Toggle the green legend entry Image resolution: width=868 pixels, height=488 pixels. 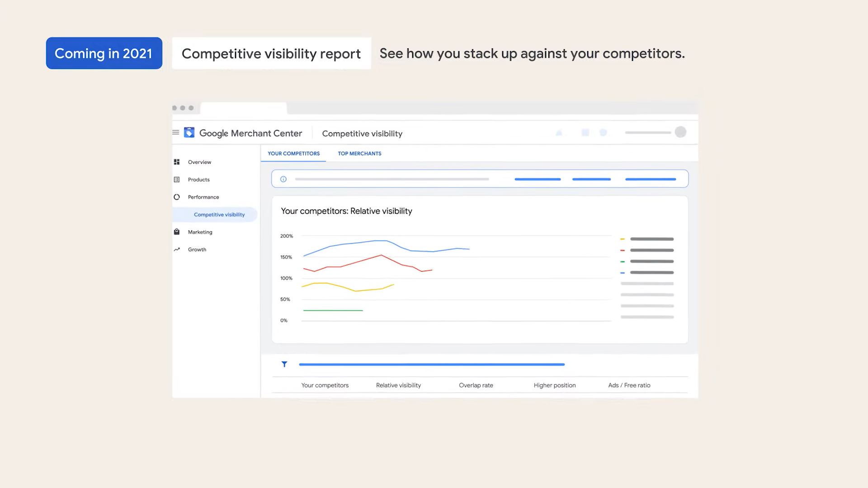pos(647,262)
